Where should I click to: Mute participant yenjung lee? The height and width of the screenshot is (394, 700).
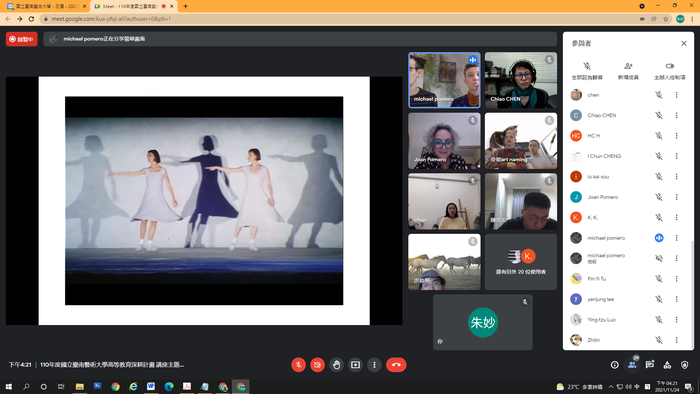(x=658, y=299)
